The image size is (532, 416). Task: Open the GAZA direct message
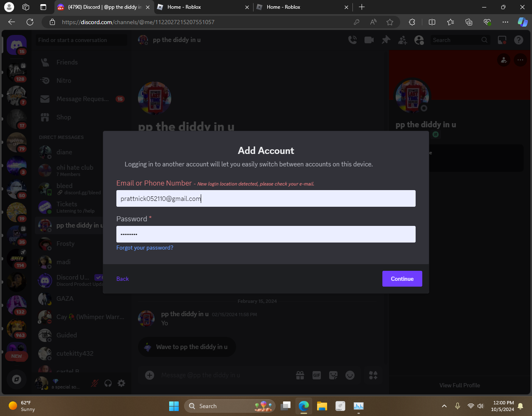(x=81, y=299)
